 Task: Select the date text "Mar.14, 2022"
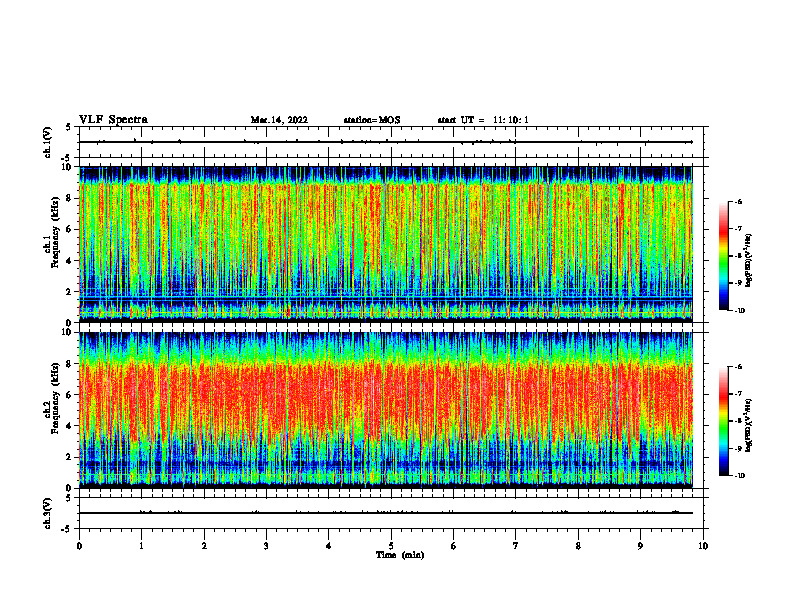[279, 120]
